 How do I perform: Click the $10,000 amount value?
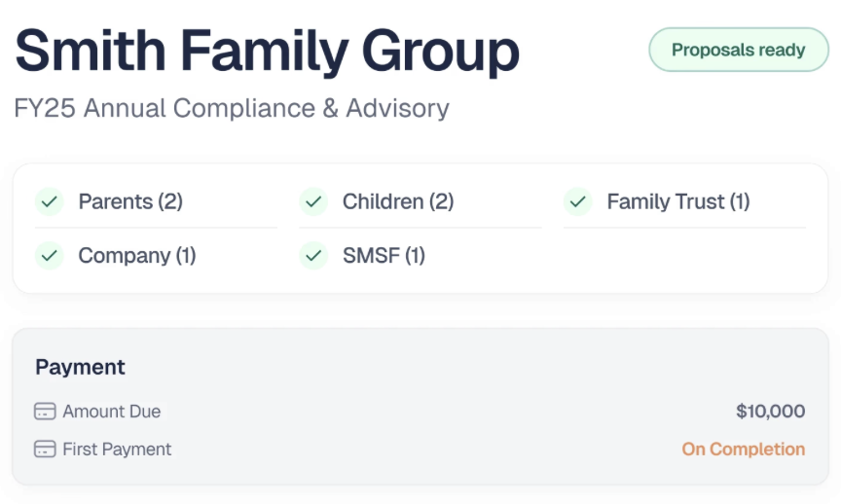pos(770,412)
